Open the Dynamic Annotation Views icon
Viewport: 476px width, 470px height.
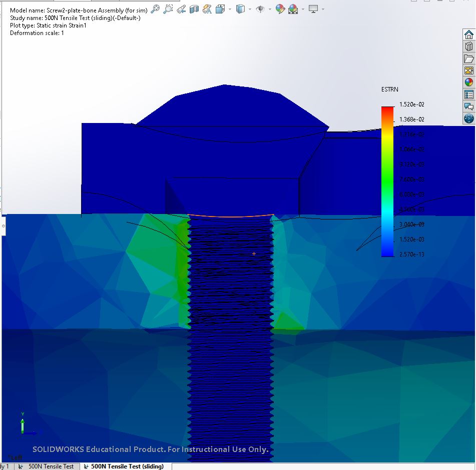(207, 9)
